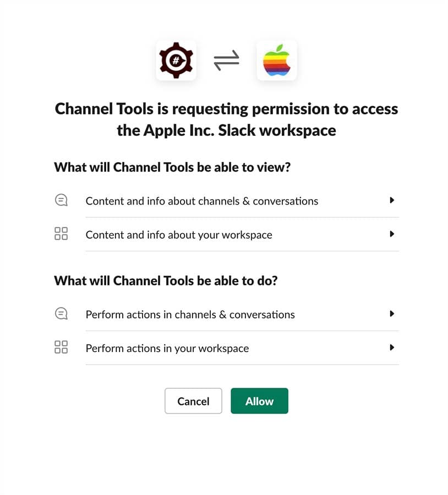448x495 pixels.
Task: Select the conversations icon beside channel content row
Action: pos(61,200)
